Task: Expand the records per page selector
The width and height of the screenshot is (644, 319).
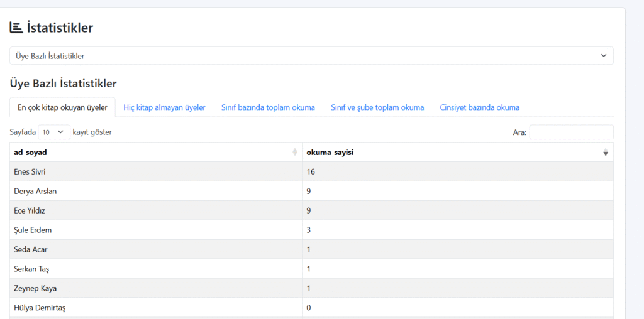Action: tap(54, 132)
